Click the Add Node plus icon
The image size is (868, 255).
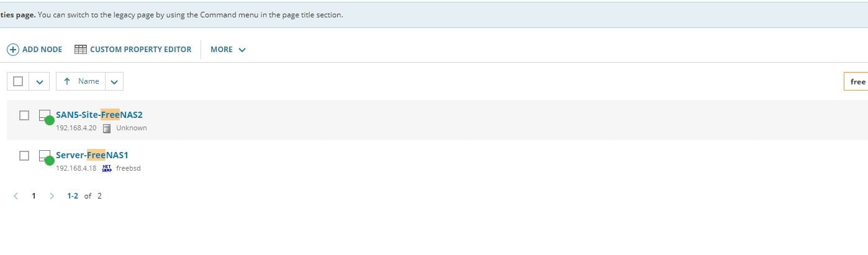(x=13, y=50)
